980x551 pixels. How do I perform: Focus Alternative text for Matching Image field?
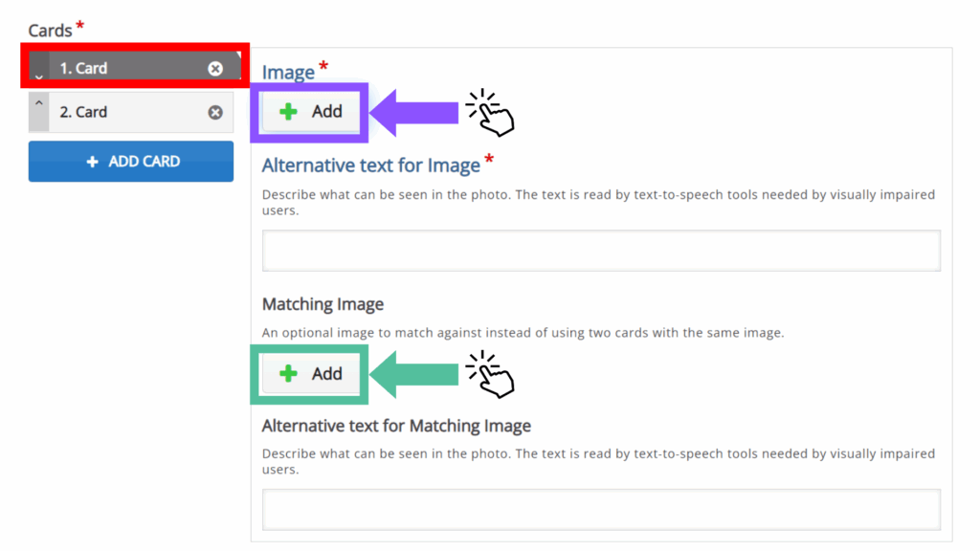pyautogui.click(x=601, y=509)
